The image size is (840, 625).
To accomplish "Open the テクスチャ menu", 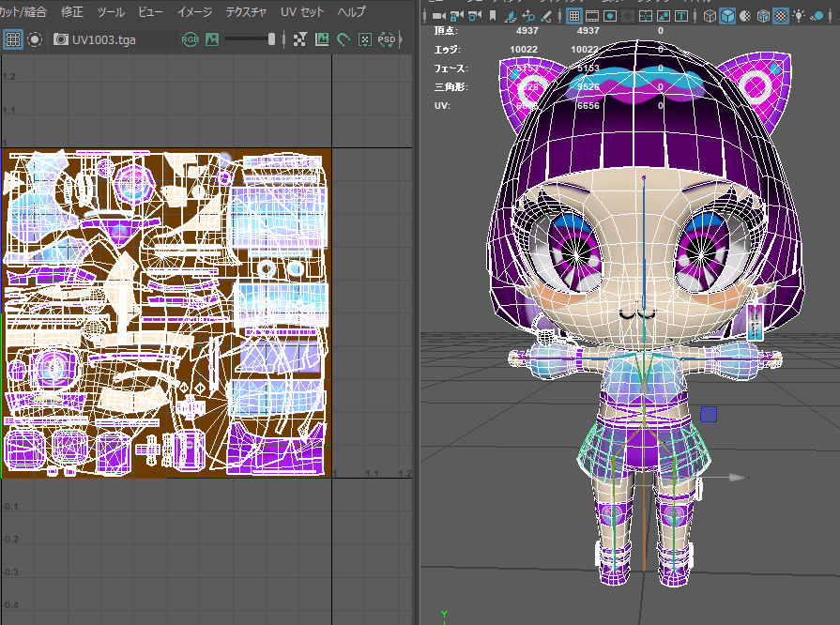I will click(246, 12).
